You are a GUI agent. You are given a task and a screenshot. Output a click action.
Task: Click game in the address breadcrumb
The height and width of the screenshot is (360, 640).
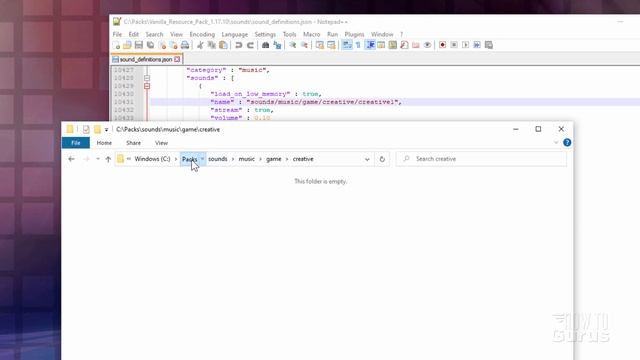click(273, 159)
